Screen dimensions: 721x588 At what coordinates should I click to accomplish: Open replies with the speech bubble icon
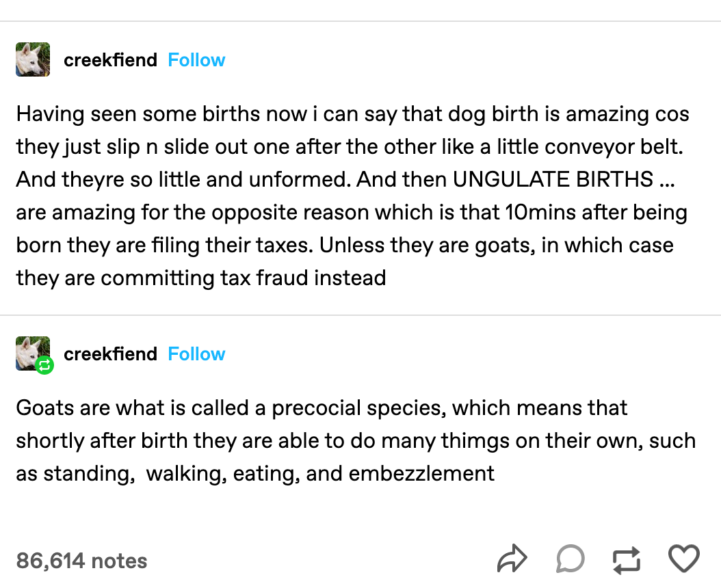pos(569,560)
